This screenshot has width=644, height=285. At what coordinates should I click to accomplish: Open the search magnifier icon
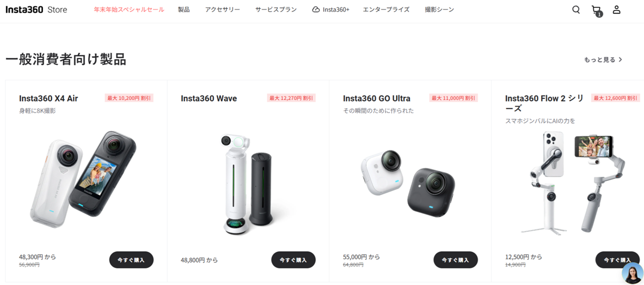tap(576, 9)
